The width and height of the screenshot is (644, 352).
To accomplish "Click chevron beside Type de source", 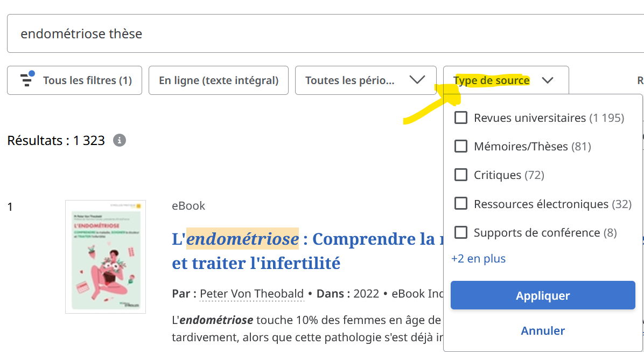I will click(548, 80).
